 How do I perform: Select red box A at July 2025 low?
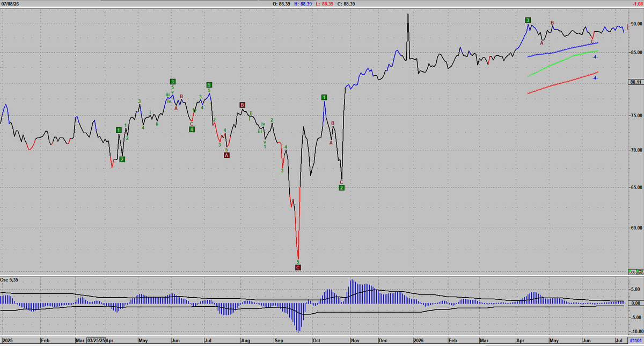coord(226,155)
